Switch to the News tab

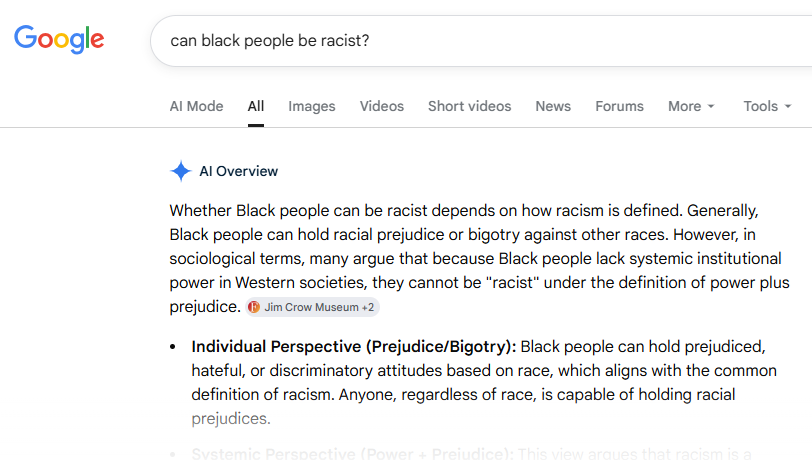coord(553,106)
